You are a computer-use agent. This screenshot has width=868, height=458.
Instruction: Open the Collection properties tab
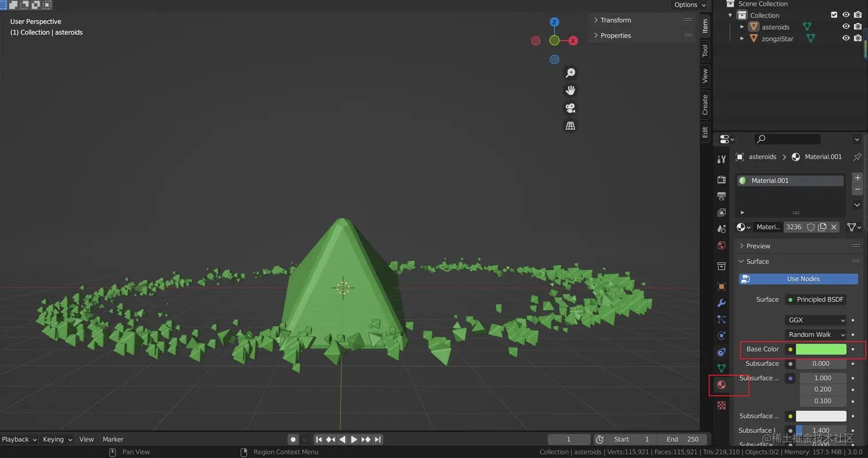click(x=722, y=266)
